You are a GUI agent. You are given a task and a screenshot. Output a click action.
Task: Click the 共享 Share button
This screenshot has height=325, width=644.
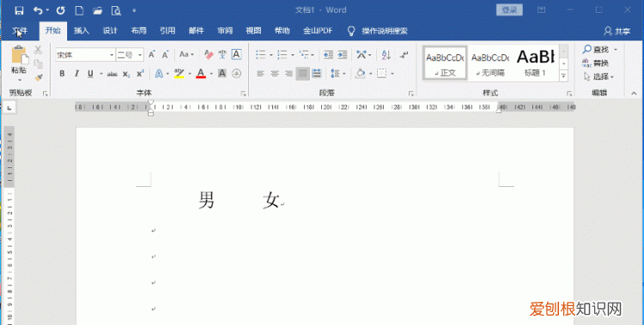pyautogui.click(x=617, y=31)
